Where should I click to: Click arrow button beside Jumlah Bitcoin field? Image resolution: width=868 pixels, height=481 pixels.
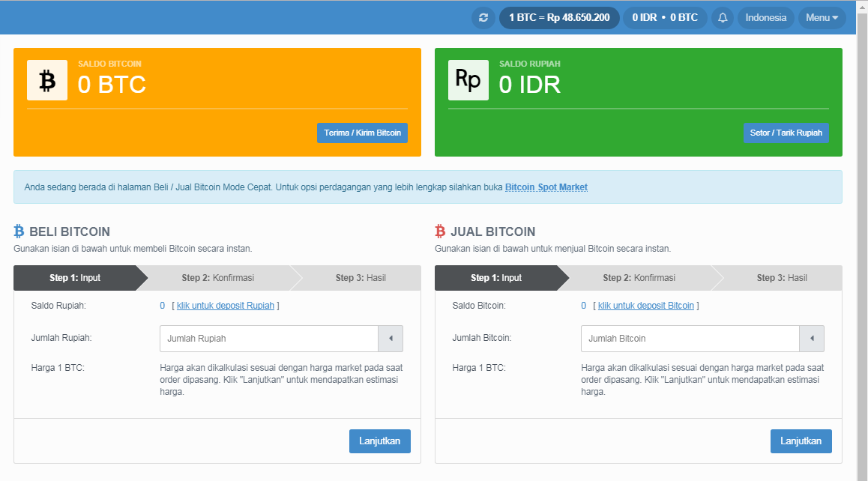[812, 339]
